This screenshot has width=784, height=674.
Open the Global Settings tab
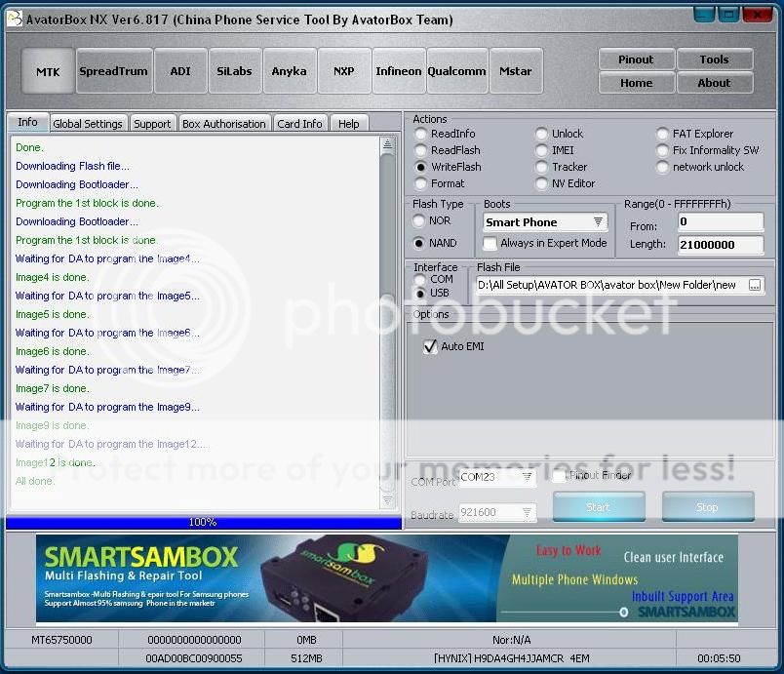point(88,123)
